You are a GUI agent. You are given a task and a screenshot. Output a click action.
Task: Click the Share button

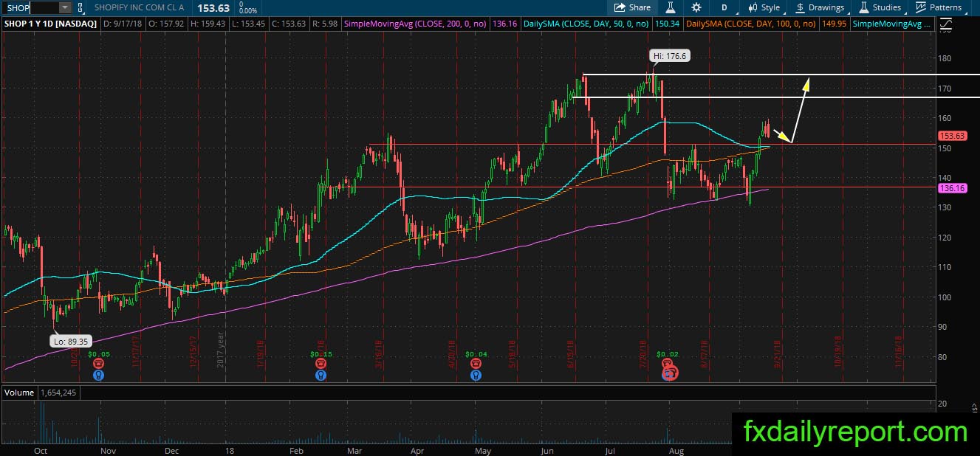coord(632,7)
